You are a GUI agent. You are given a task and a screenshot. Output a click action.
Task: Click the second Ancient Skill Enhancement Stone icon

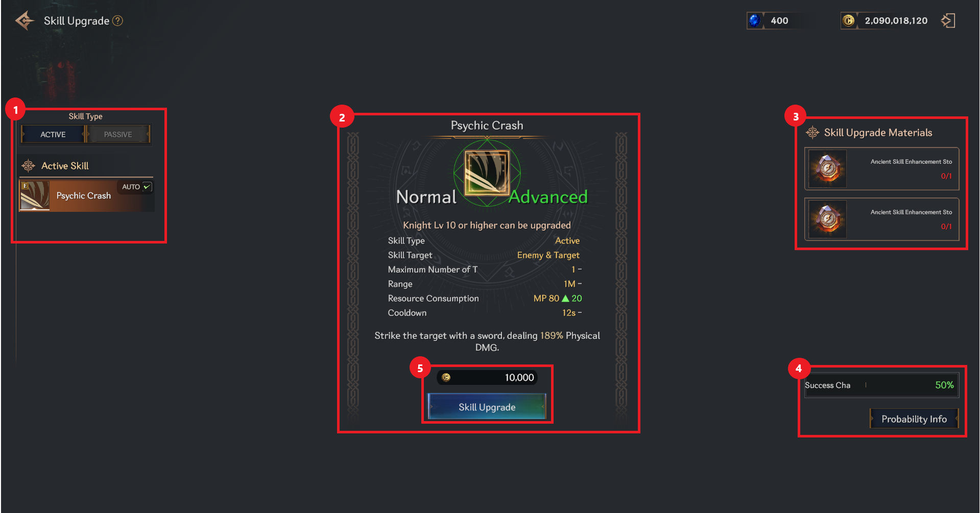coord(828,219)
